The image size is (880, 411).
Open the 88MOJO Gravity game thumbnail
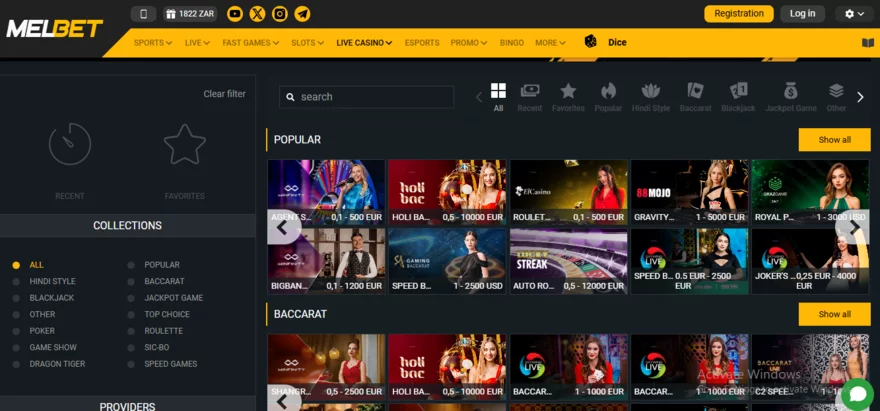click(690, 192)
